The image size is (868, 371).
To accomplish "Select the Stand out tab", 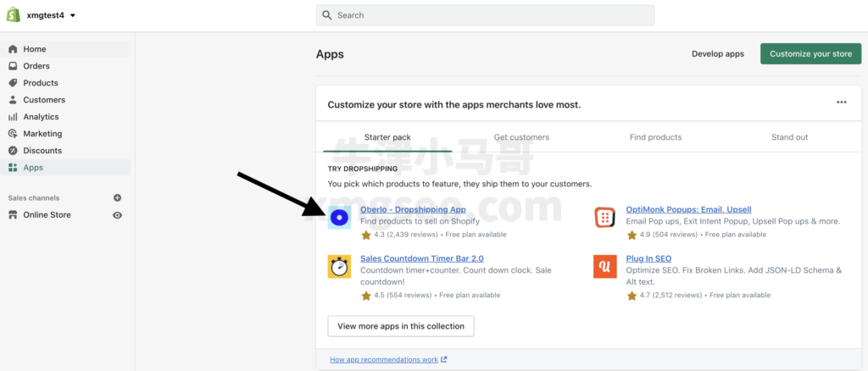I will pos(789,137).
